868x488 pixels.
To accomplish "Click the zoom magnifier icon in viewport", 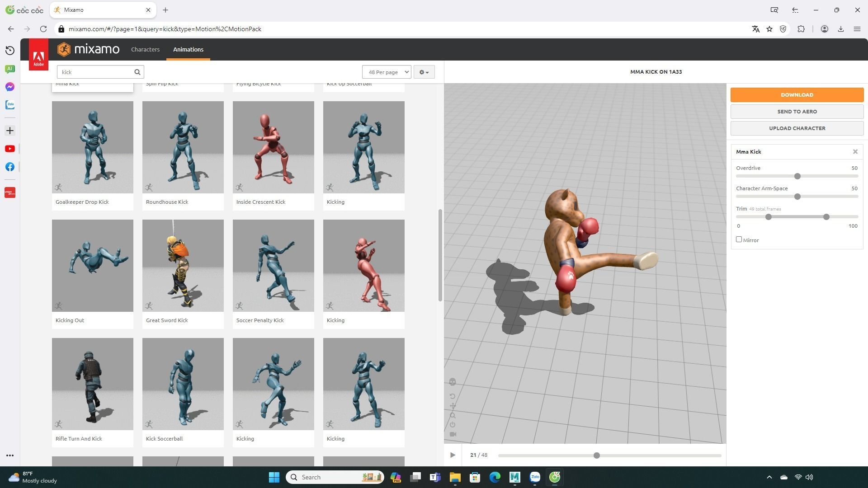I will coord(453,416).
